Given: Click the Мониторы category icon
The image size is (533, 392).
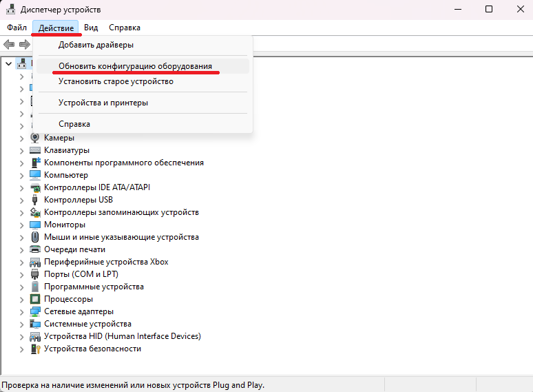Looking at the screenshot, I should [x=36, y=225].
